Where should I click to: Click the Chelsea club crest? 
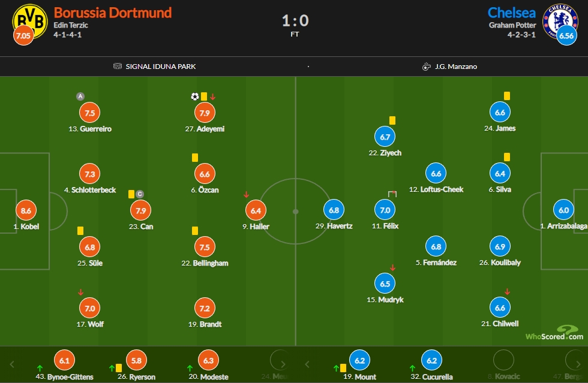click(x=560, y=22)
